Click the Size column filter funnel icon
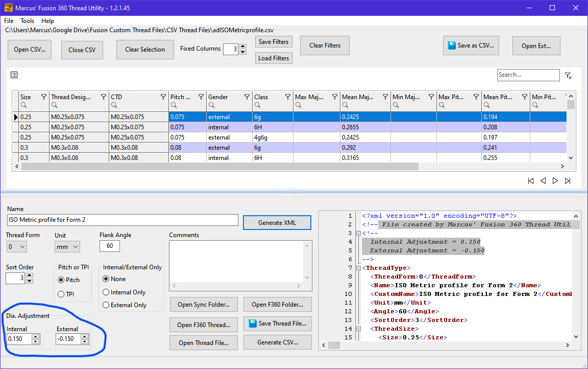This screenshot has height=369, width=588. [44, 97]
